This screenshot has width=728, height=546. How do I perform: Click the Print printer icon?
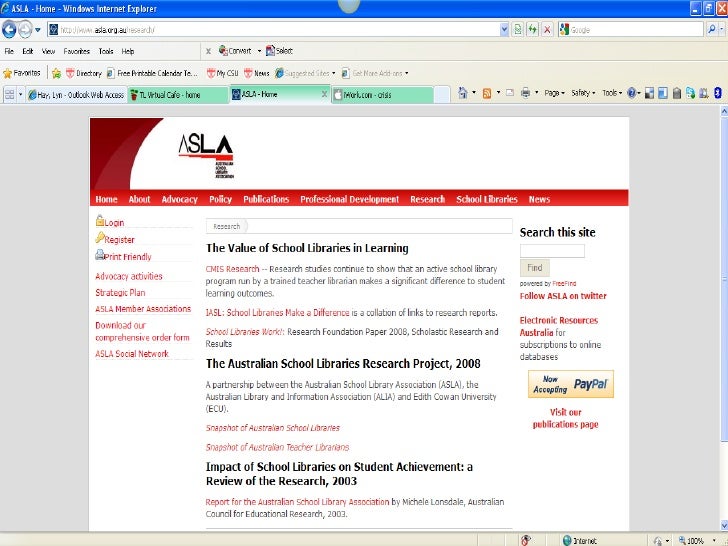pyautogui.click(x=525, y=93)
